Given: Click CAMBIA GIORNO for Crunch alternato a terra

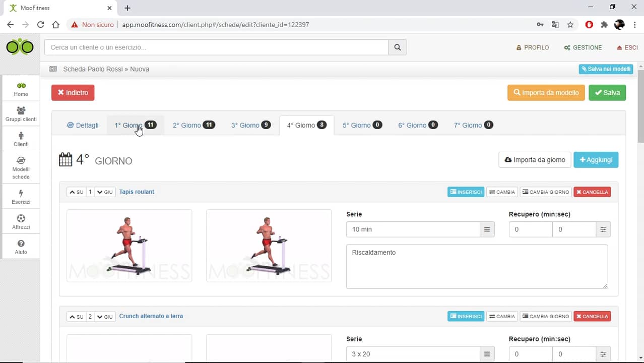Looking at the screenshot, I should (546, 317).
